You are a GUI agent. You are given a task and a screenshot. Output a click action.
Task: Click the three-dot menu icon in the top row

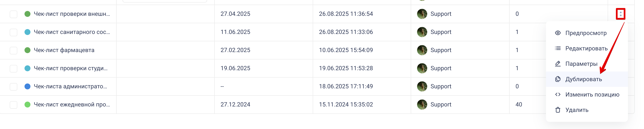[620, 14]
